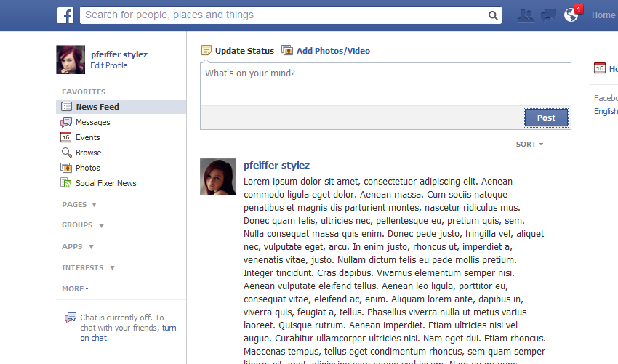This screenshot has height=364, width=618.
Task: Click the What's on your mind text box
Action: (x=385, y=84)
